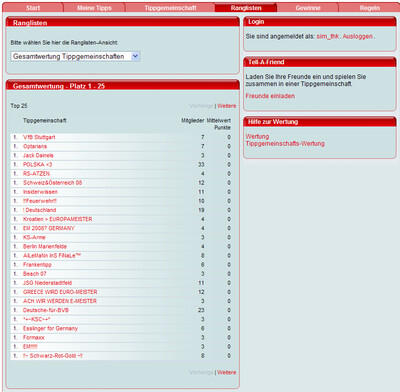Open the sim_thk user profile link

[x=328, y=36]
